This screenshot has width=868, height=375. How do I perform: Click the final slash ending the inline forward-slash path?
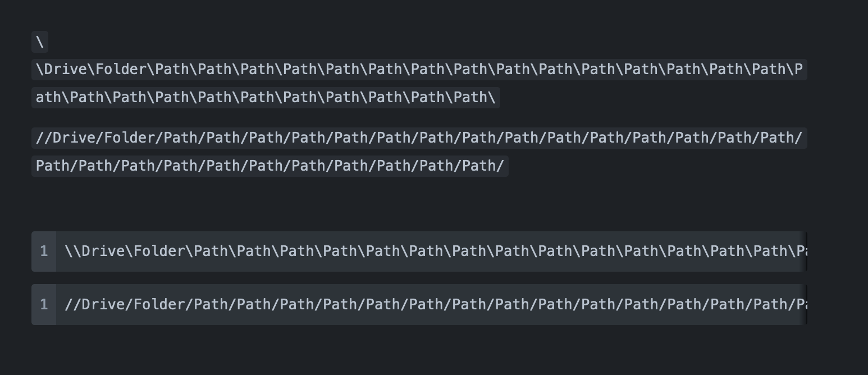tap(500, 166)
